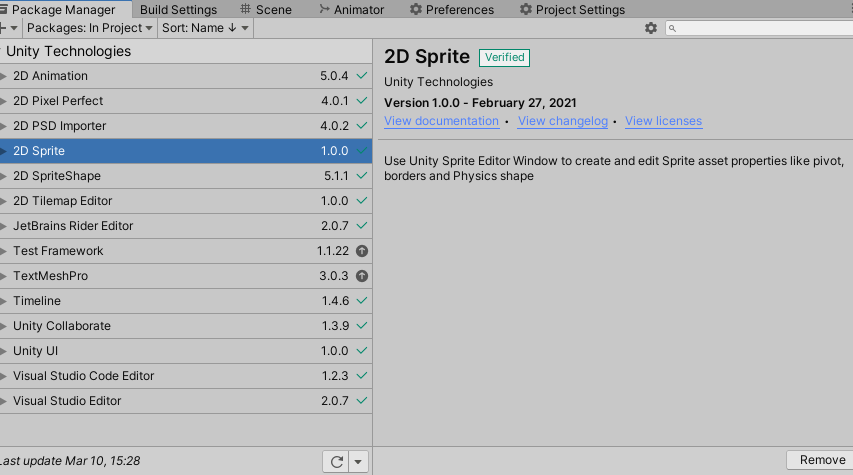Image resolution: width=853 pixels, height=475 pixels.
Task: Switch to the Project Settings tab
Action: click(x=572, y=9)
